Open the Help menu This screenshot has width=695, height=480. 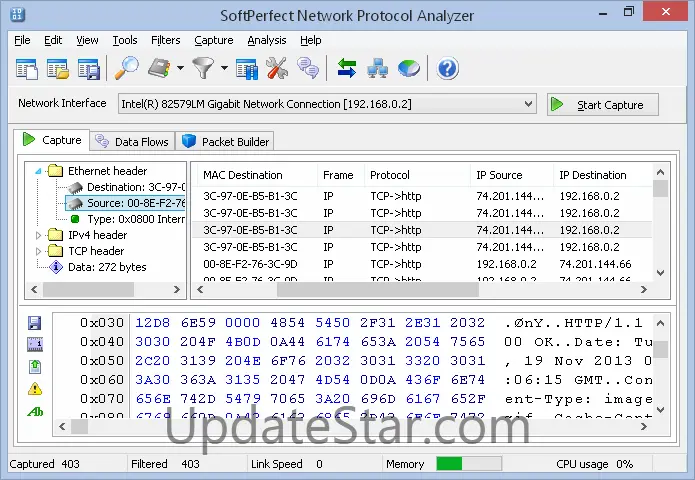[311, 40]
